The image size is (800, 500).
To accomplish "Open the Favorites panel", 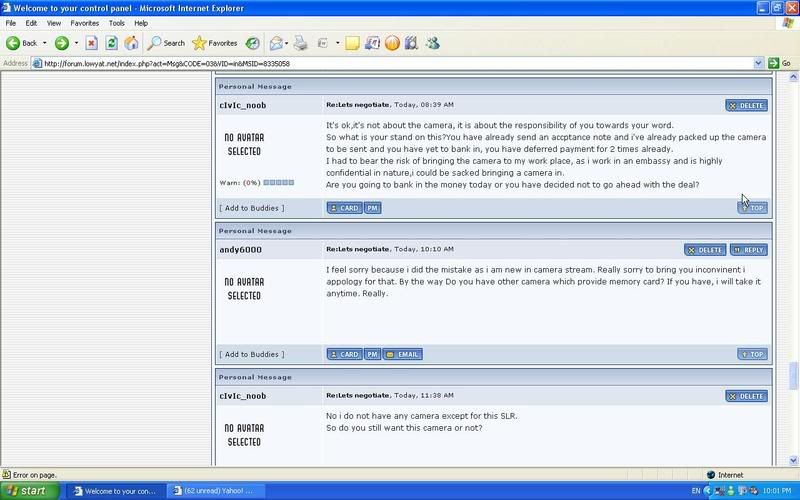I will point(214,43).
